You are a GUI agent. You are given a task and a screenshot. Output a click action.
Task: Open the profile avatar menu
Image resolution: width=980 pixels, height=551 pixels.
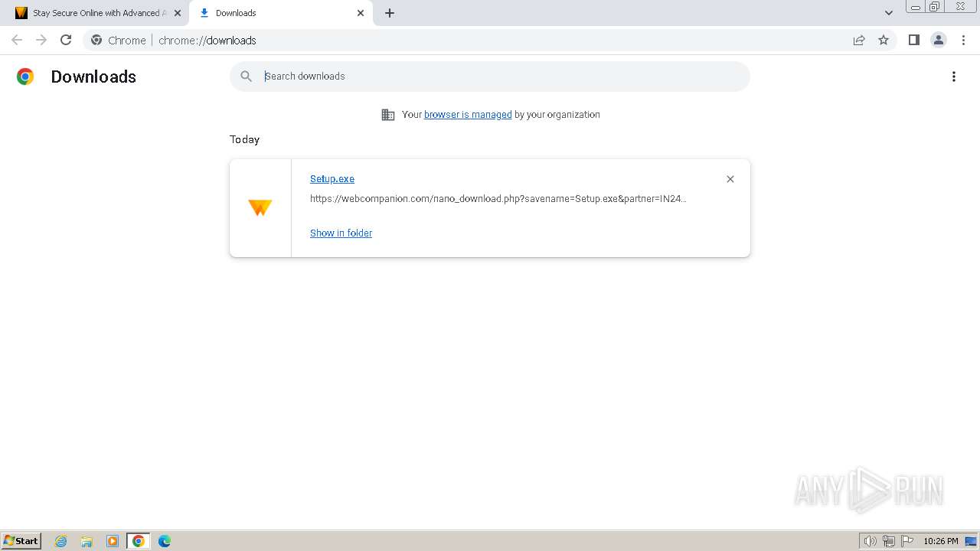pyautogui.click(x=939, y=40)
